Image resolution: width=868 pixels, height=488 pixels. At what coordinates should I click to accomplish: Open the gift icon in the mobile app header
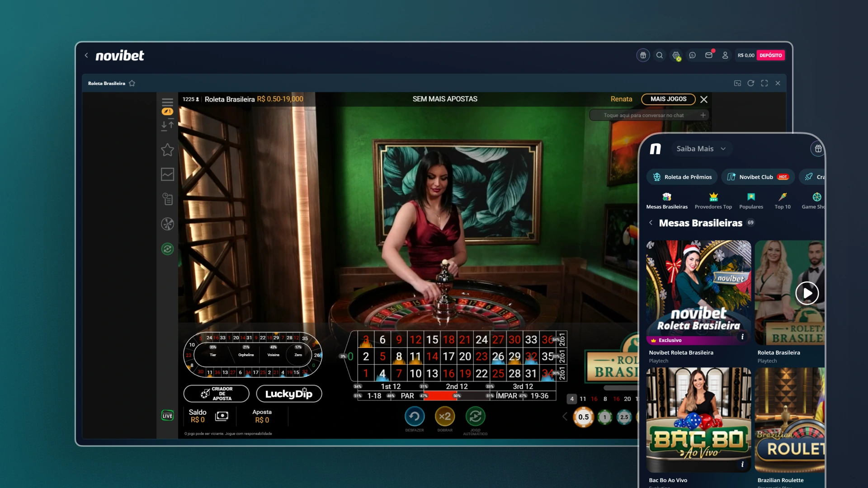point(818,149)
